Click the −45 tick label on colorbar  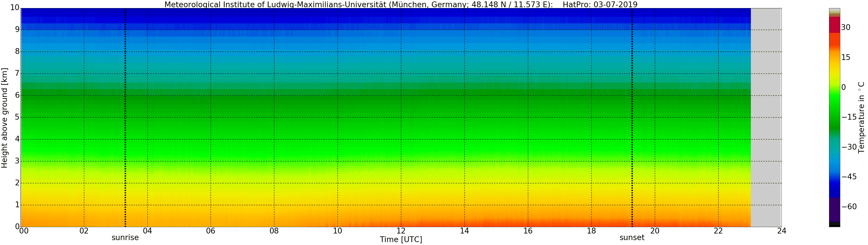[x=849, y=177]
